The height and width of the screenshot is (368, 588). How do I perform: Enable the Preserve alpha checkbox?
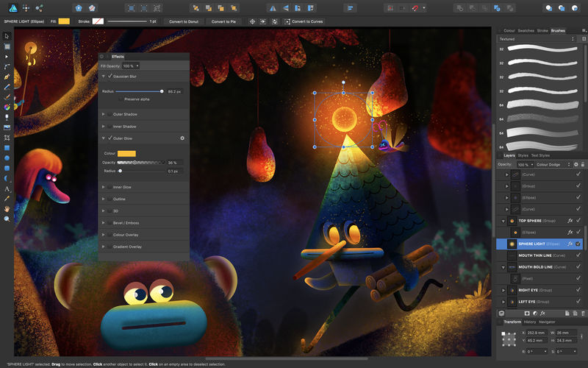pyautogui.click(x=121, y=99)
